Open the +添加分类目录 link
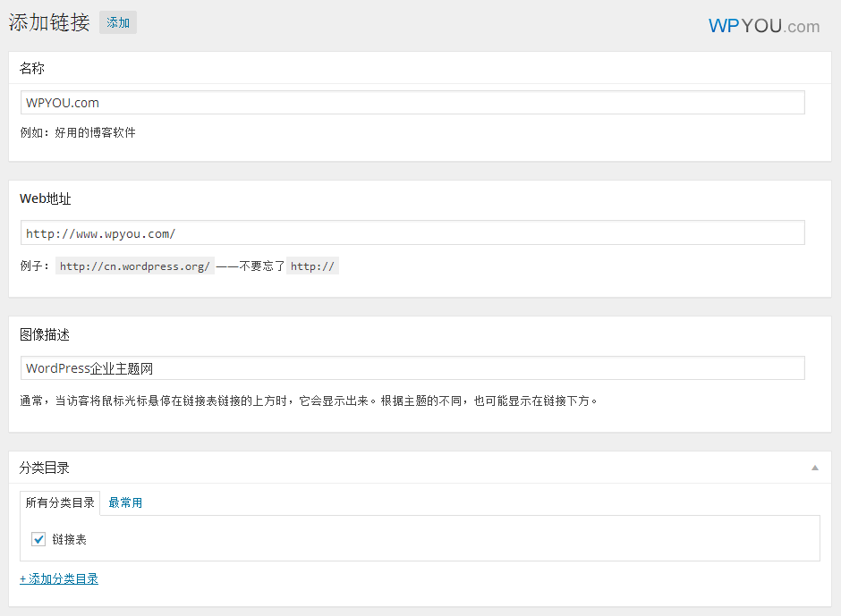841x616 pixels. 59,579
